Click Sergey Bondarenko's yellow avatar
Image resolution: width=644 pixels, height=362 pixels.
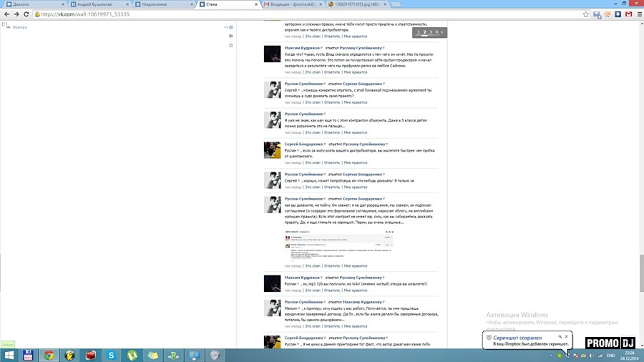click(x=272, y=150)
